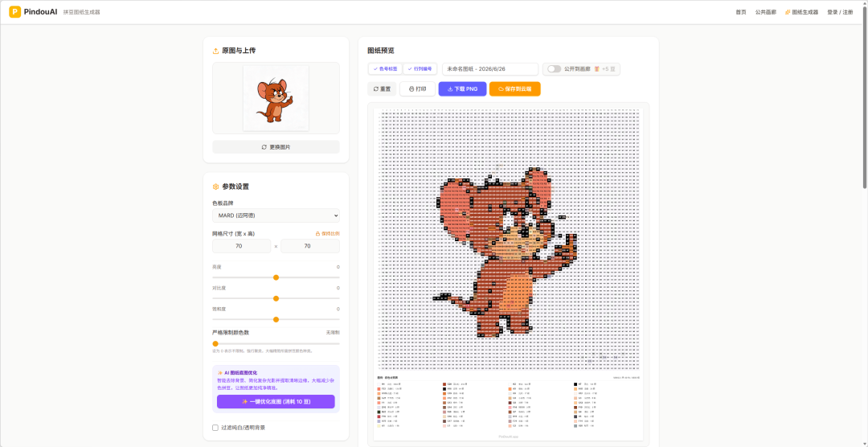Toggle the 保持比例 lock

point(327,234)
